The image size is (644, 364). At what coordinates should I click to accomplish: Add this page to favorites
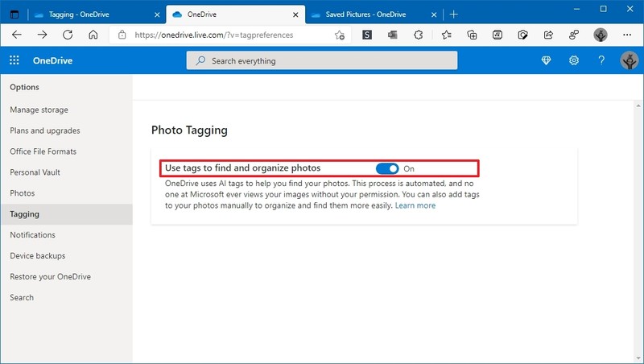[x=339, y=35]
